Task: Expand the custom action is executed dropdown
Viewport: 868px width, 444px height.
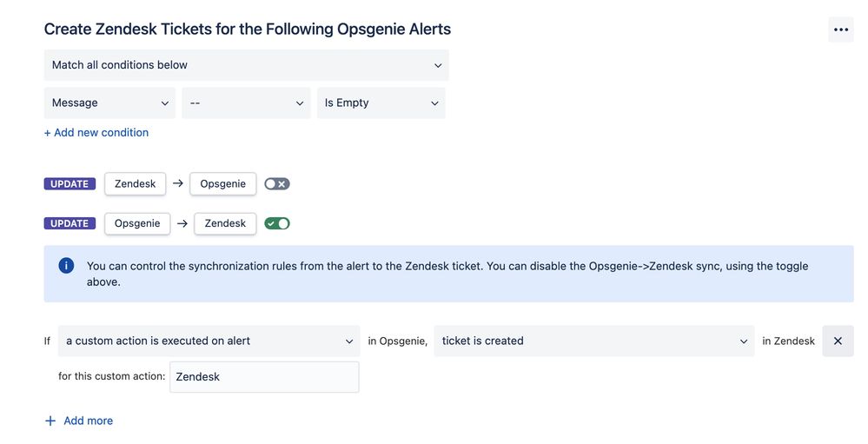Action: [209, 341]
